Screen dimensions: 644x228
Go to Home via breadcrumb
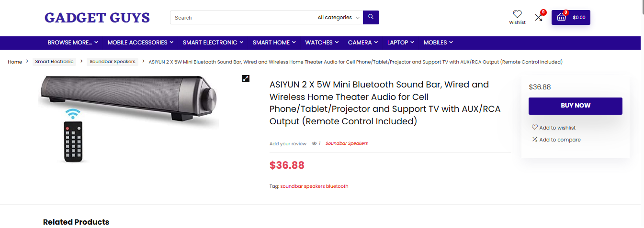coord(15,62)
